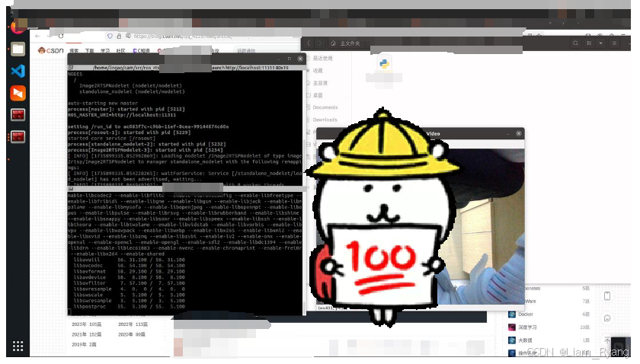Select 最近使用 in Files sidebar
Viewport: 640px width, 364px height.
(322, 59)
